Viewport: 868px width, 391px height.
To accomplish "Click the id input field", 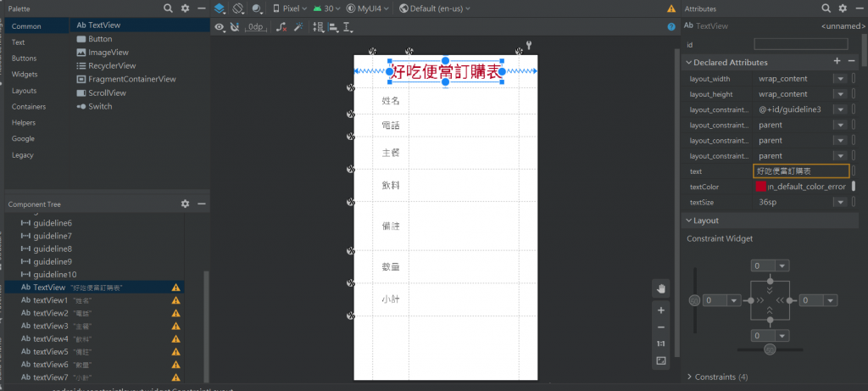I will pos(800,44).
